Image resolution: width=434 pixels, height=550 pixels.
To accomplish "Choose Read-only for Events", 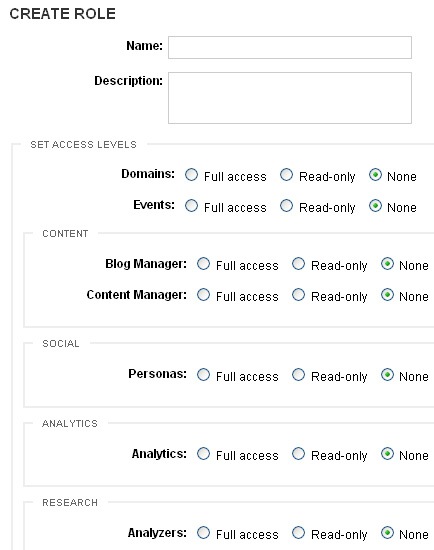I will [x=286, y=206].
